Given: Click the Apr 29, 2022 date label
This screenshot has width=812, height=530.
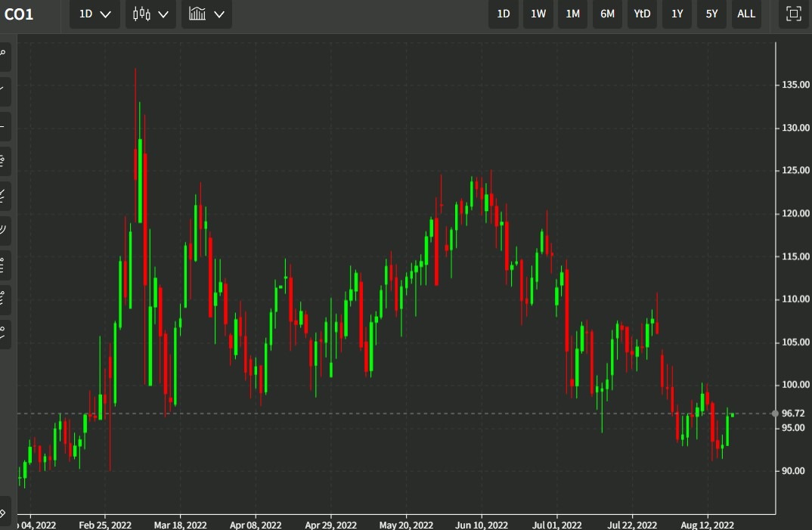Looking at the screenshot, I should 330,525.
